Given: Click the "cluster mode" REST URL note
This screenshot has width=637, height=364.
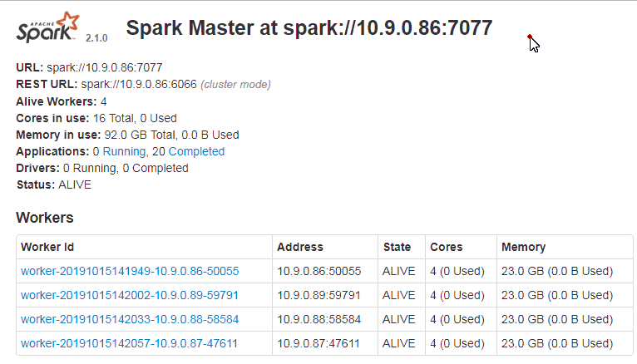Looking at the screenshot, I should point(236,85).
